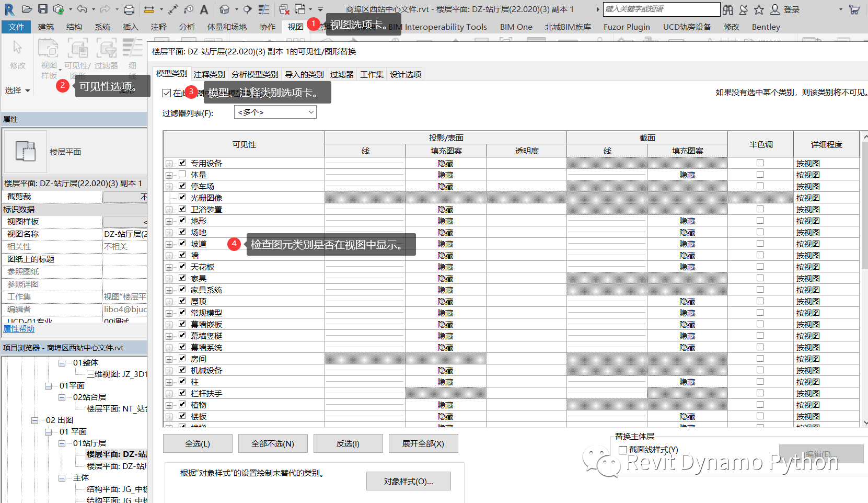Click the 全选(L) button
868x503 pixels.
click(x=198, y=443)
